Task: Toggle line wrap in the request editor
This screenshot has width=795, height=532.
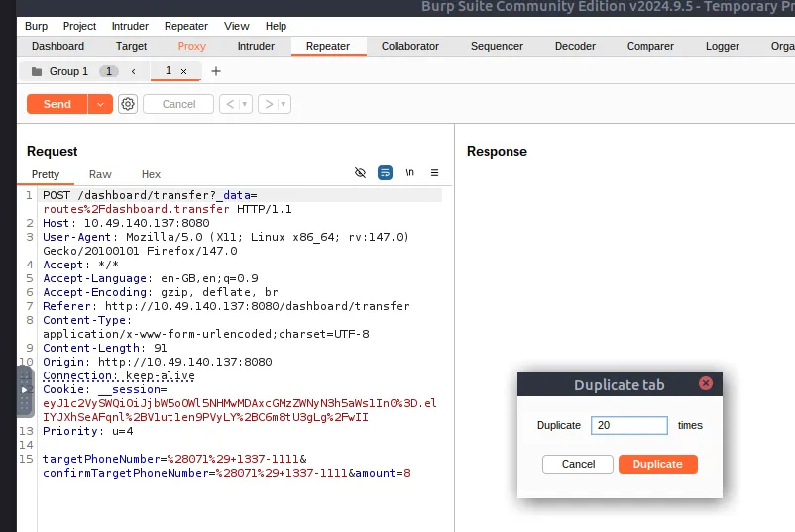Action: click(386, 172)
